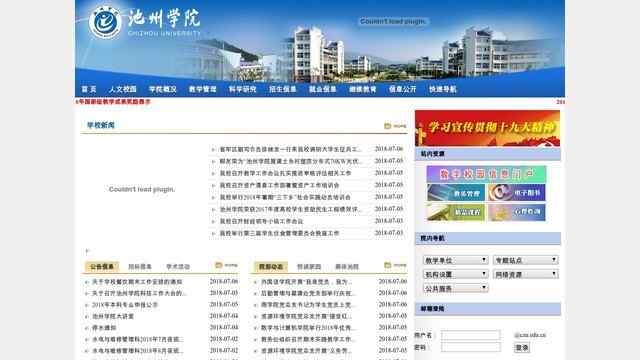Expand the 网络资源 dropdown

[525, 274]
